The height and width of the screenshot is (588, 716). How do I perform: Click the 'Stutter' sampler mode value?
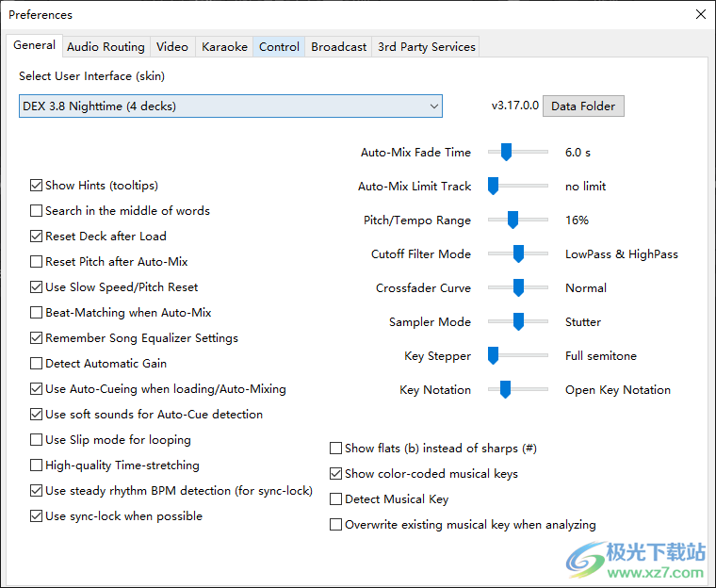coord(583,321)
